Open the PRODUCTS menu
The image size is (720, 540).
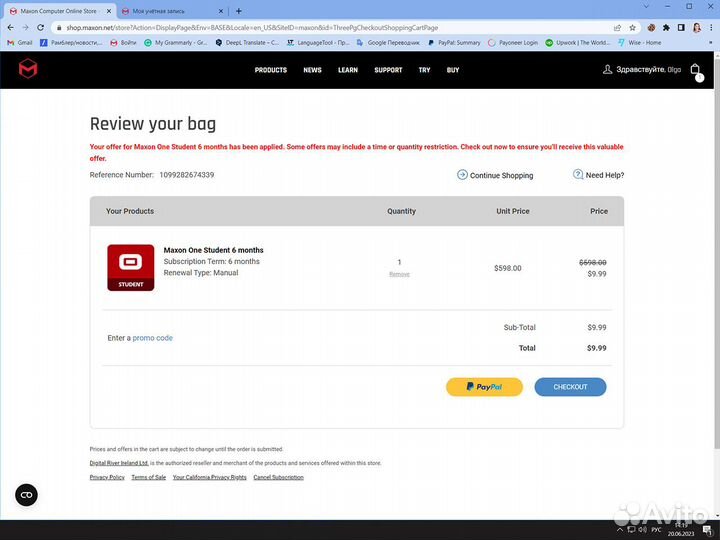pos(270,70)
